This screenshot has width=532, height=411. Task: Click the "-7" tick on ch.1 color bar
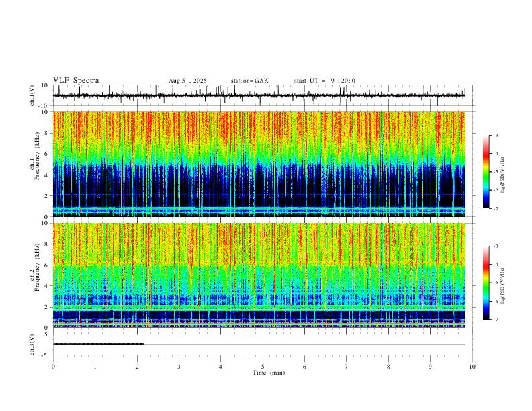[495, 208]
